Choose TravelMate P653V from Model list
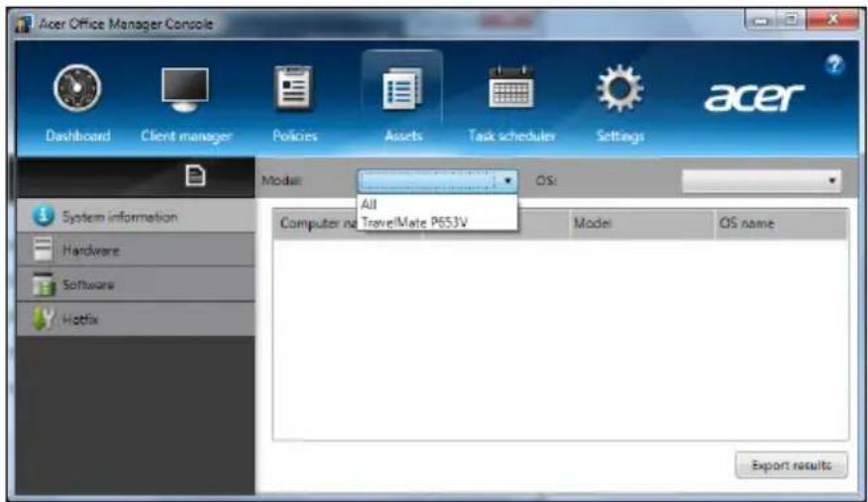 tap(415, 223)
